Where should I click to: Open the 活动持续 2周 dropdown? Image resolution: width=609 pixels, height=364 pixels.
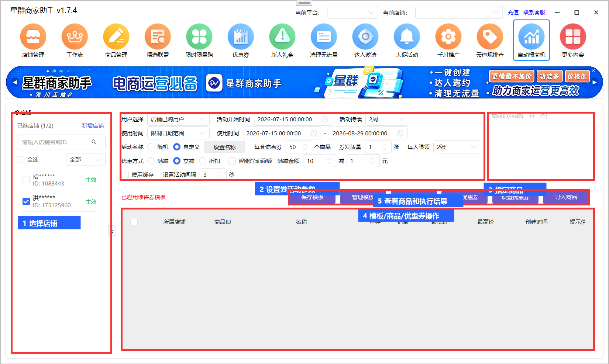coord(387,119)
